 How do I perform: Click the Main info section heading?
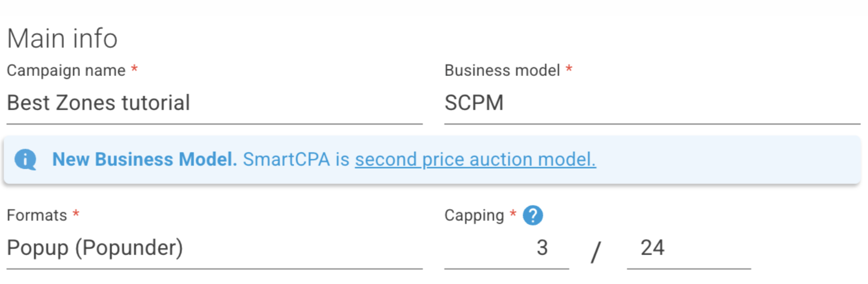pyautogui.click(x=62, y=38)
